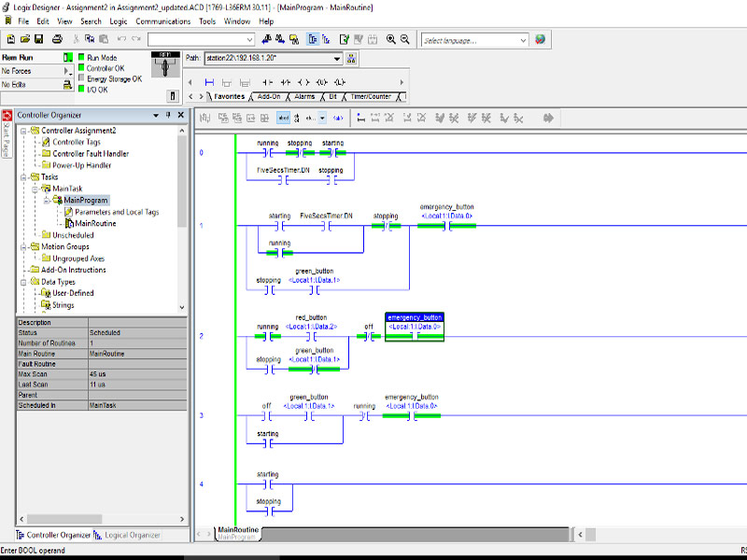This screenshot has height=560, width=747.
Task: Select the Logical Organizer tab
Action: coord(128,535)
